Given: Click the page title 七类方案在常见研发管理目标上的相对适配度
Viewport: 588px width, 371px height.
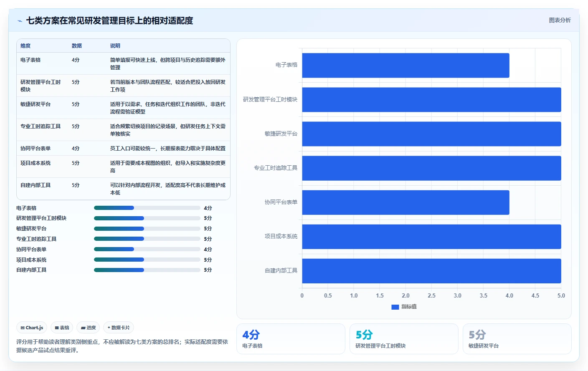Looking at the screenshot, I should pyautogui.click(x=110, y=20).
